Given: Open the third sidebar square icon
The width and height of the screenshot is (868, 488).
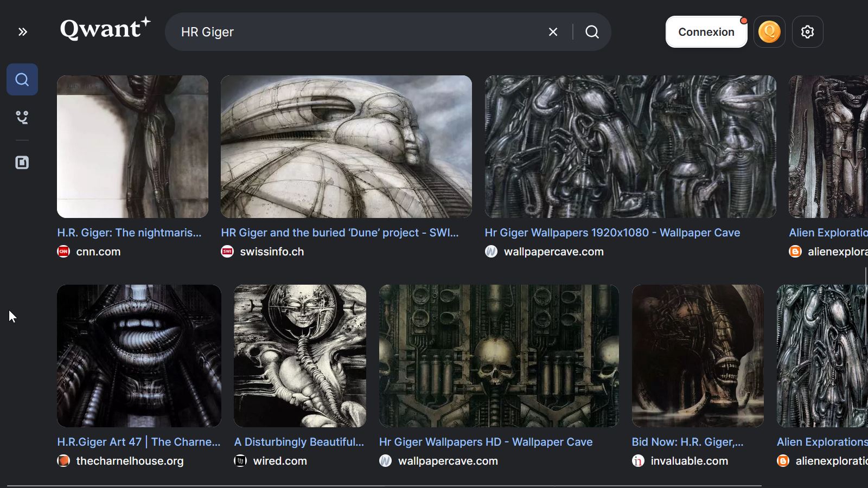Looking at the screenshot, I should coord(22,163).
